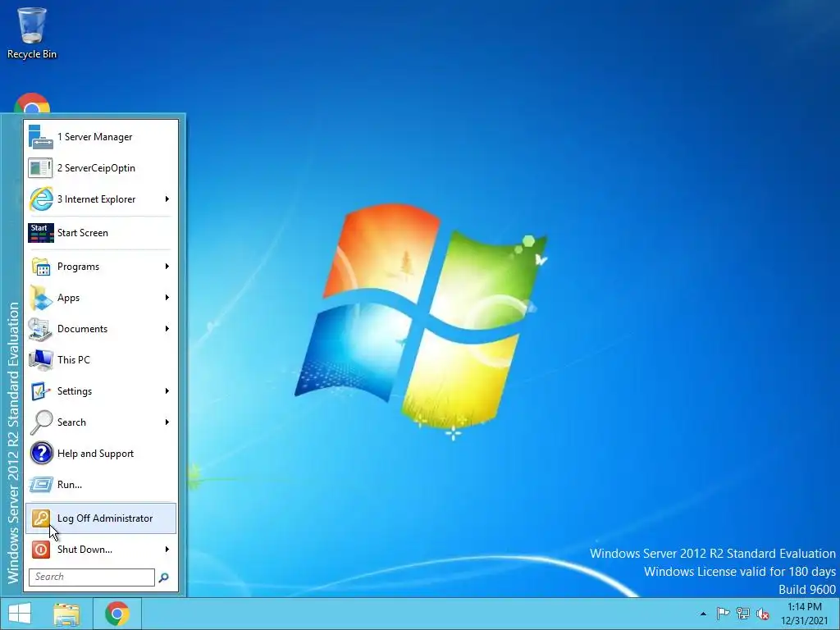Focus the start menu Search input field
Screen dimensions: 840x630
tap(92, 577)
